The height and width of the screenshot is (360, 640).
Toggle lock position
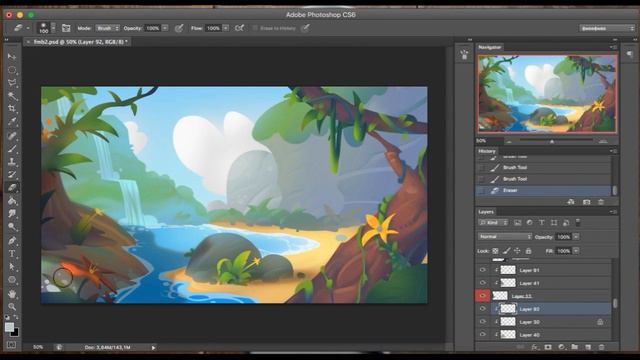(517, 251)
